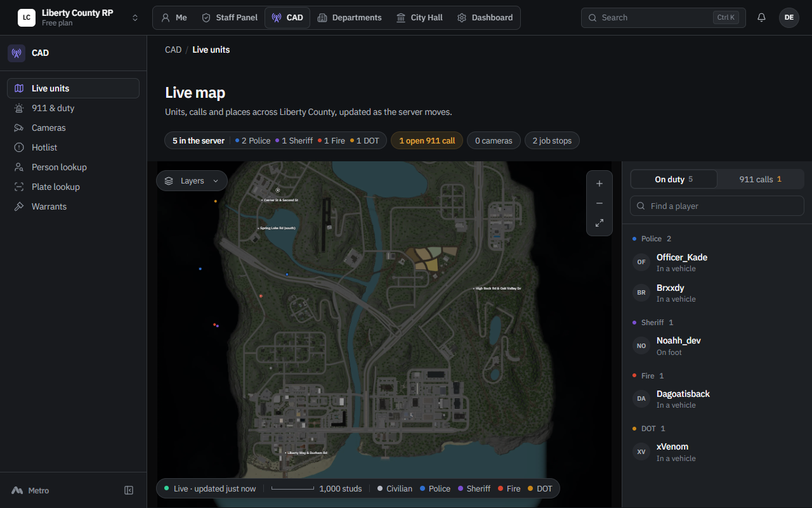Open the notifications bell
Viewport: 812px width, 508px height.
(761, 18)
